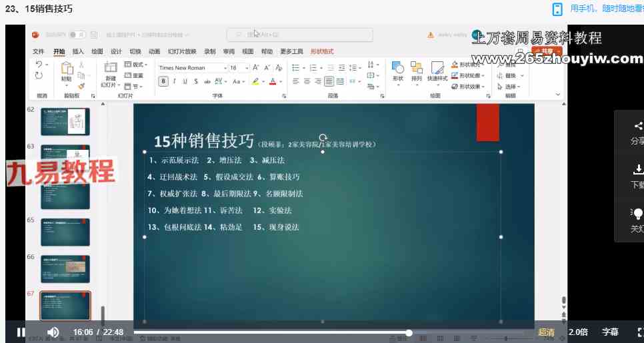Click the Arrange icon in drawing group
The height and width of the screenshot is (343, 644).
click(417, 67)
